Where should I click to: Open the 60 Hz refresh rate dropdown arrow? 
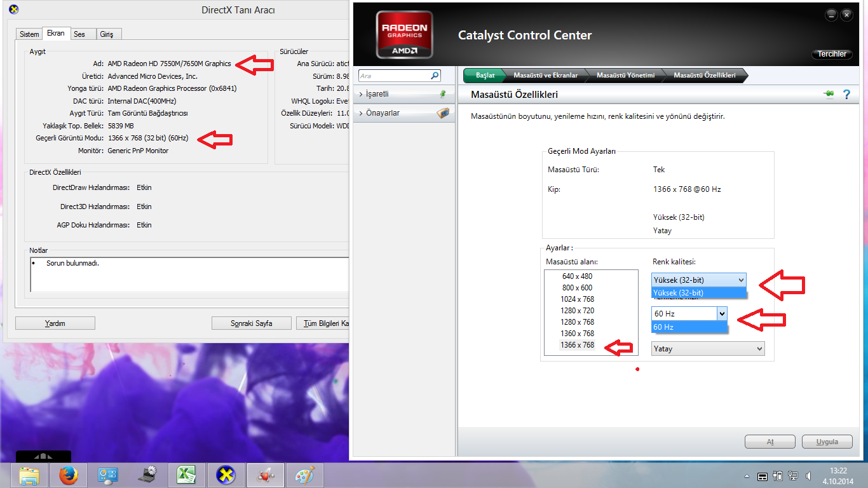[x=721, y=313]
